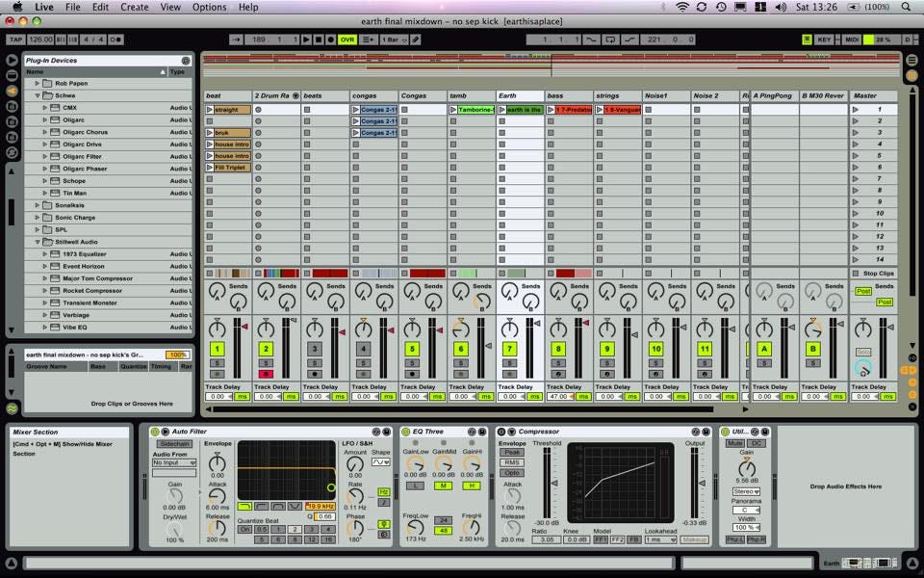
Task: Disarm track 2's red record arm button
Action: (266, 374)
